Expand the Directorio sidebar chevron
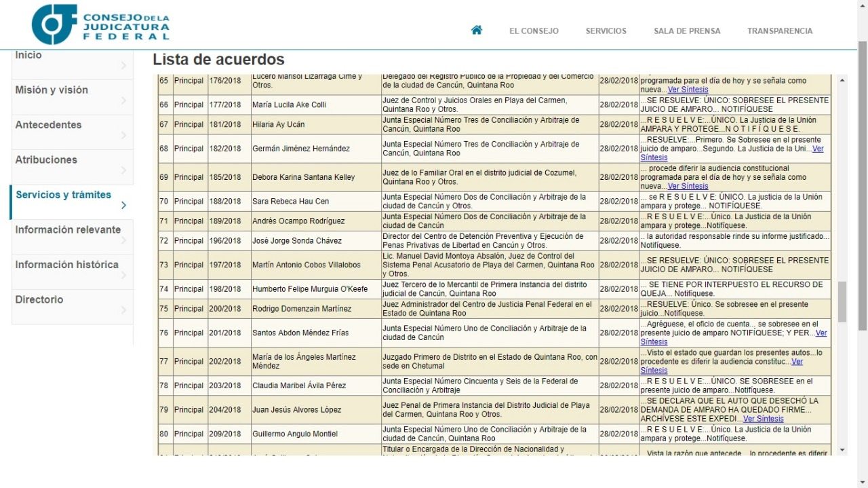This screenshot has height=488, width=868. [x=123, y=311]
